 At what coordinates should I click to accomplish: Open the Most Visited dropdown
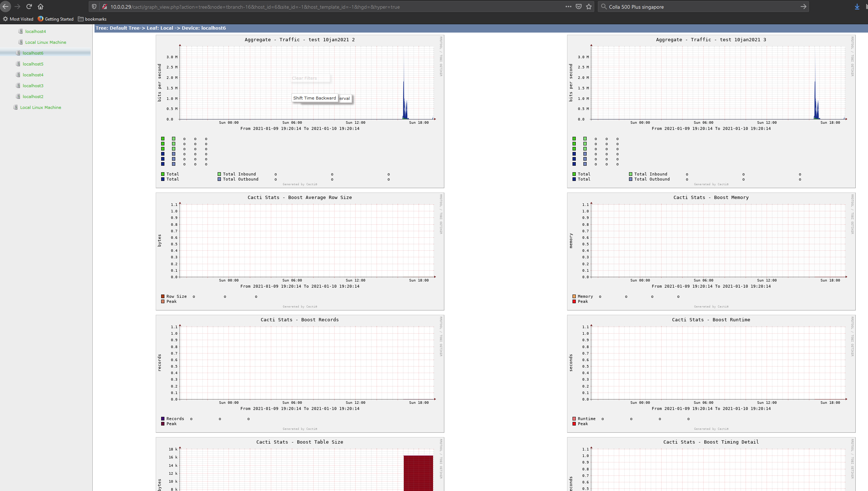[x=18, y=19]
